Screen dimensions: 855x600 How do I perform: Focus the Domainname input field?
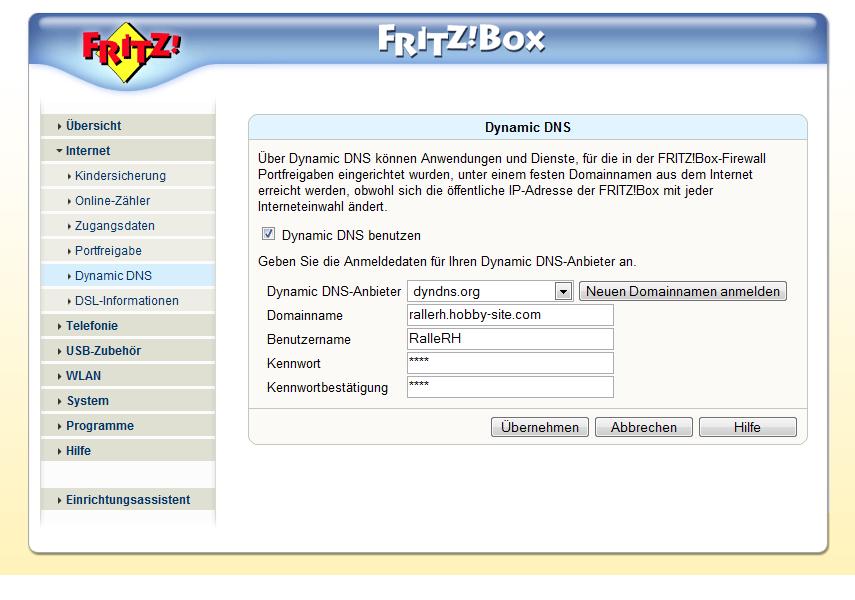[510, 315]
